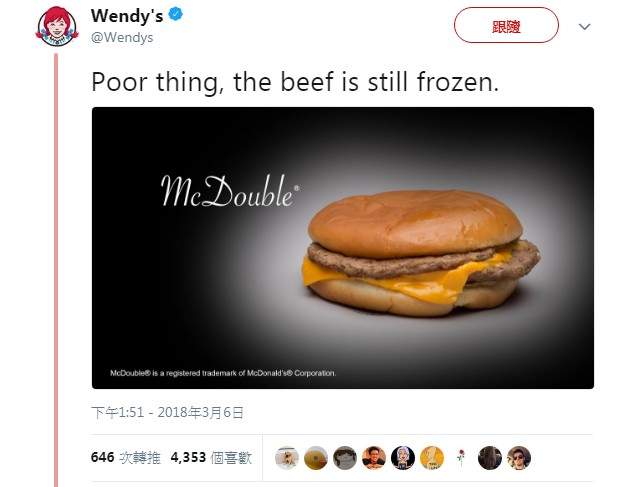The height and width of the screenshot is (487, 632).
Task: Open the red rose liker avatar
Action: [x=461, y=458]
